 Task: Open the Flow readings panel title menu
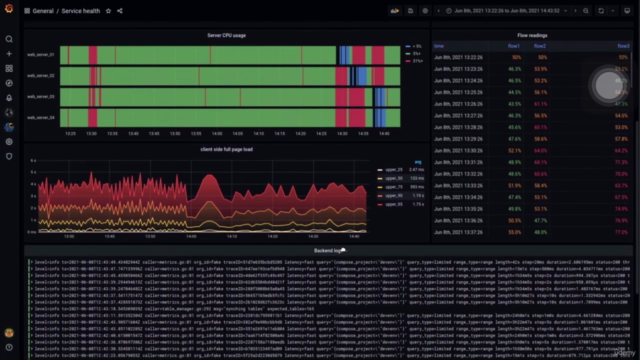click(532, 36)
